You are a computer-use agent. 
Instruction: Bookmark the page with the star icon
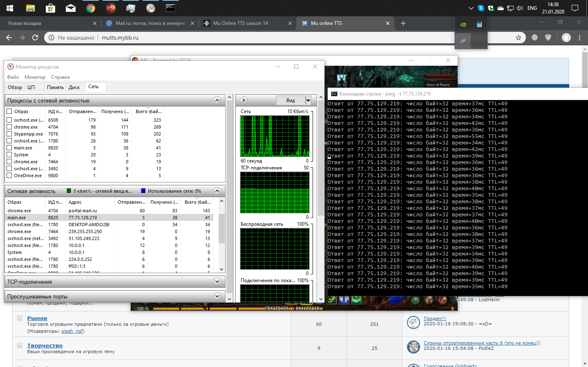tap(519, 38)
